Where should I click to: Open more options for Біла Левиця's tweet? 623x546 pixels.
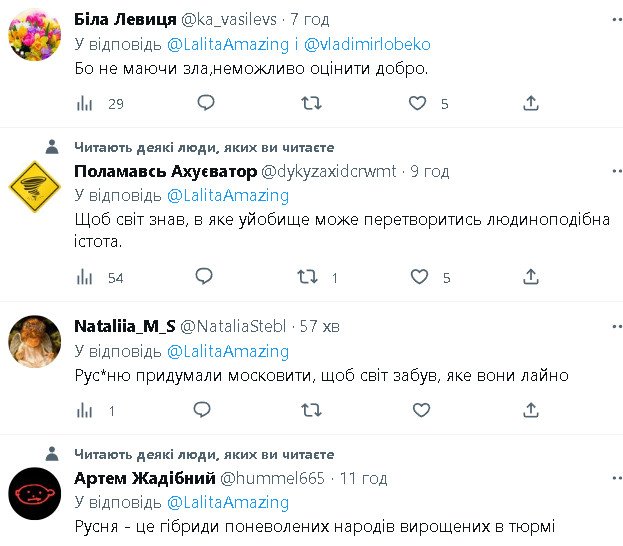pyautogui.click(x=600, y=19)
